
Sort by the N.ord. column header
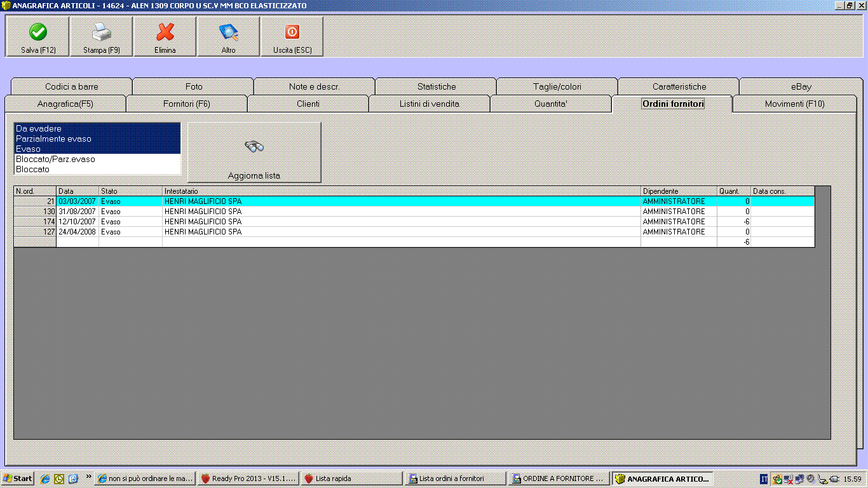coord(35,191)
